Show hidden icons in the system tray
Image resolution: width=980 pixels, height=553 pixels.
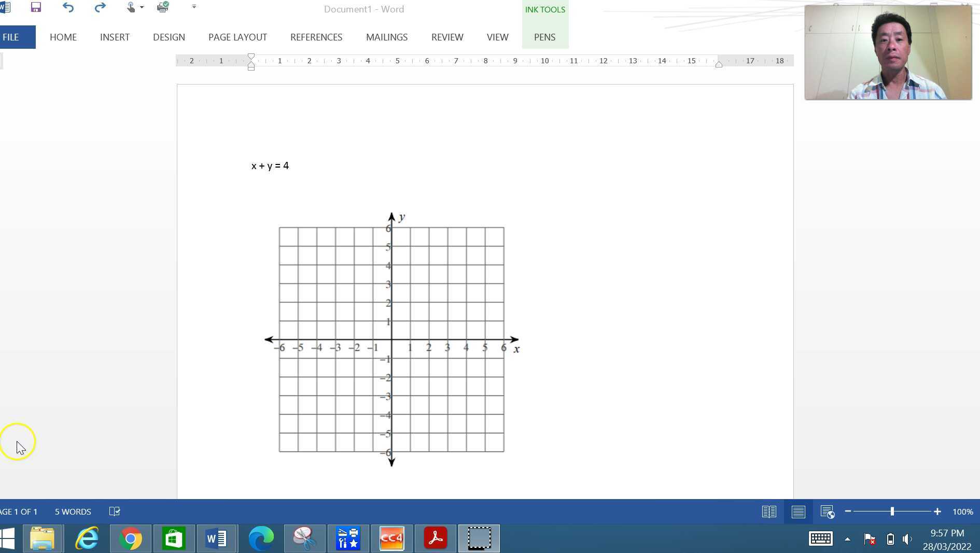(x=848, y=538)
